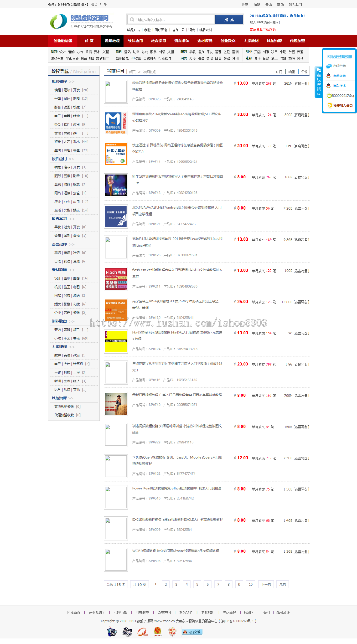Viewport: 357px width, 644px height.
Task: Open the 创业邀请函 navigation tab
Action: pos(63,41)
